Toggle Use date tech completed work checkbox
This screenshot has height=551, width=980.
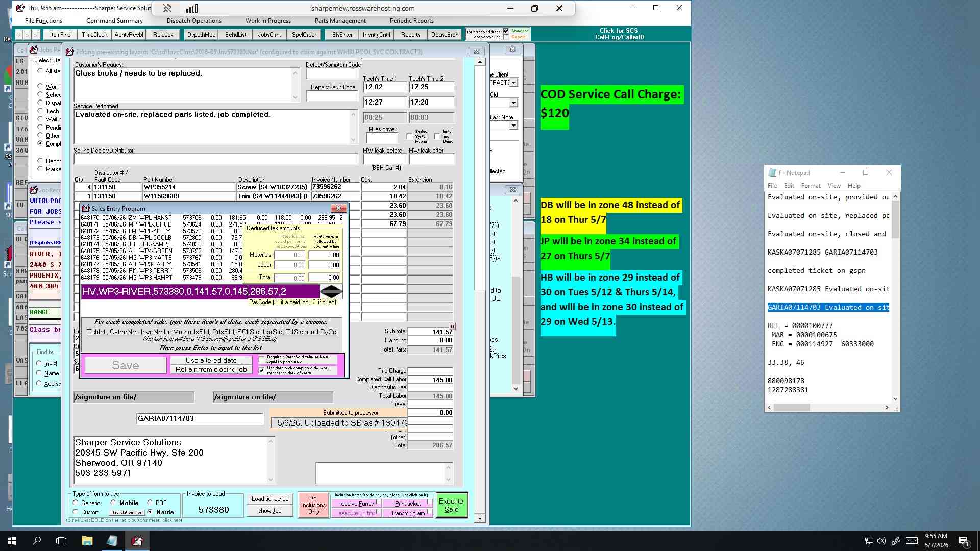(262, 370)
